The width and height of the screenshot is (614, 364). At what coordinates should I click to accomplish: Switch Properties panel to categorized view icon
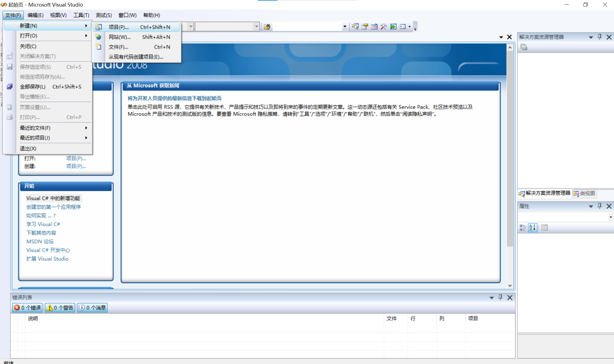point(522,227)
